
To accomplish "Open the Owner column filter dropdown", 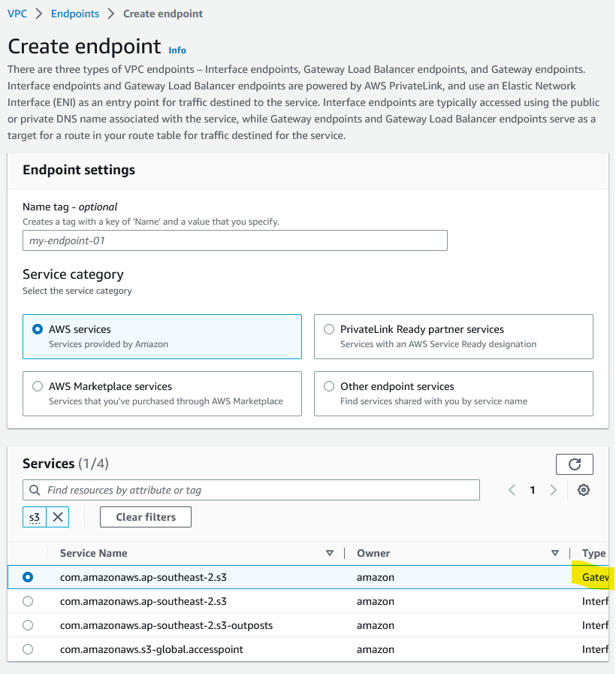I will [556, 553].
